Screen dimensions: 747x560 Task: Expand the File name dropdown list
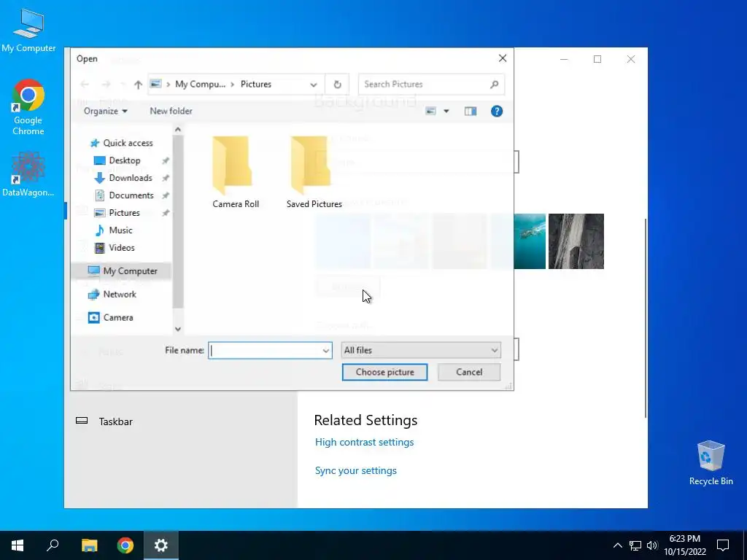(x=326, y=351)
